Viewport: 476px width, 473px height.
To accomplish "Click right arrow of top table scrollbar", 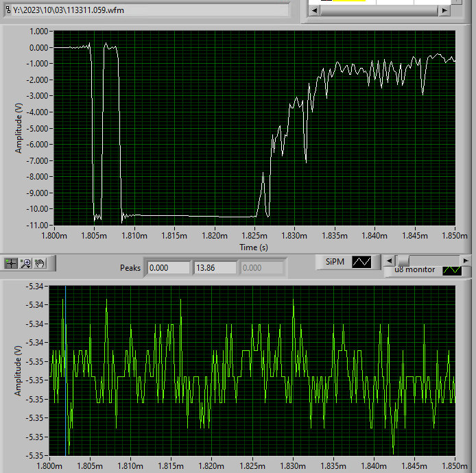I will [x=444, y=10].
